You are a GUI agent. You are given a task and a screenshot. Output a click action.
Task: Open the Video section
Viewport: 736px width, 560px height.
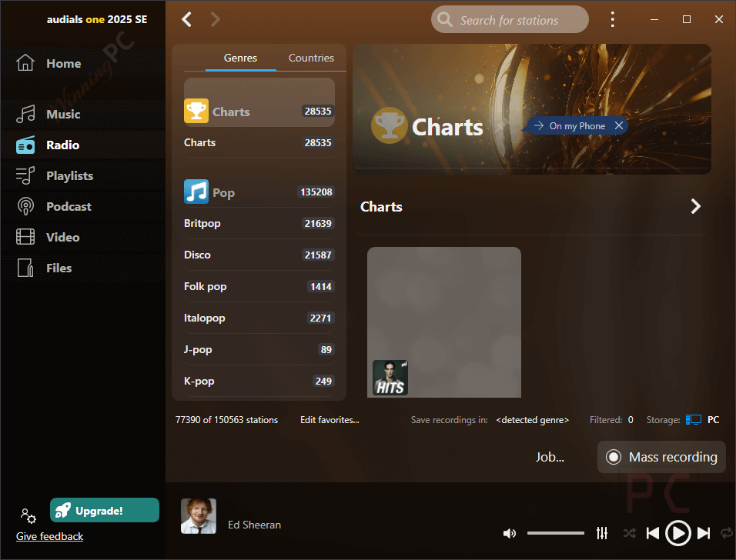click(82, 238)
